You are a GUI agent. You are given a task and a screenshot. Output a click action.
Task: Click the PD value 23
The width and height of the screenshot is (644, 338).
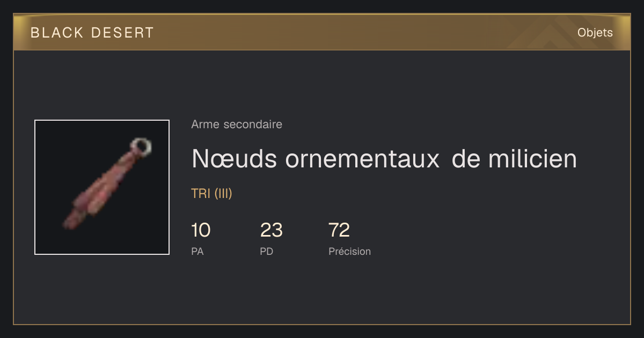271,230
